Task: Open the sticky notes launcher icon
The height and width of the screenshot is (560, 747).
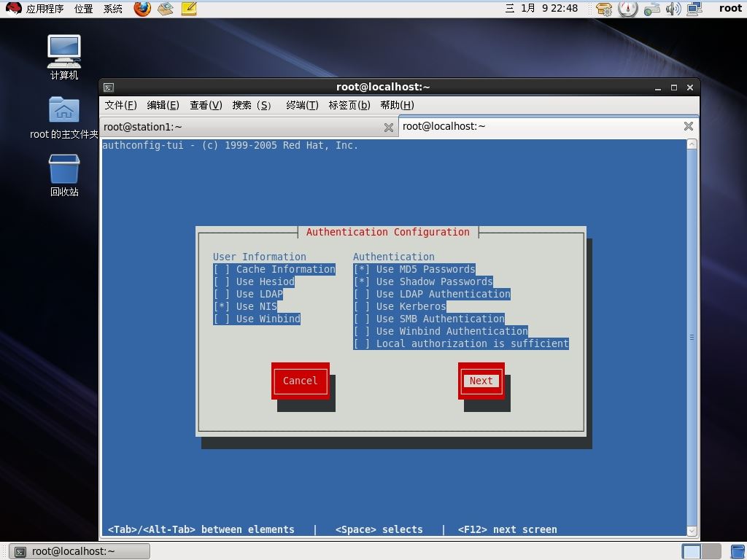Action: pyautogui.click(x=189, y=9)
